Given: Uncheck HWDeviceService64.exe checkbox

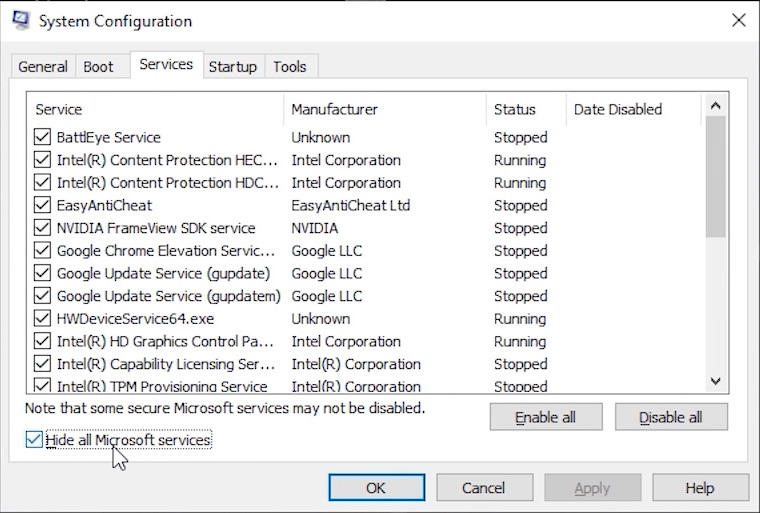Looking at the screenshot, I should [x=42, y=319].
